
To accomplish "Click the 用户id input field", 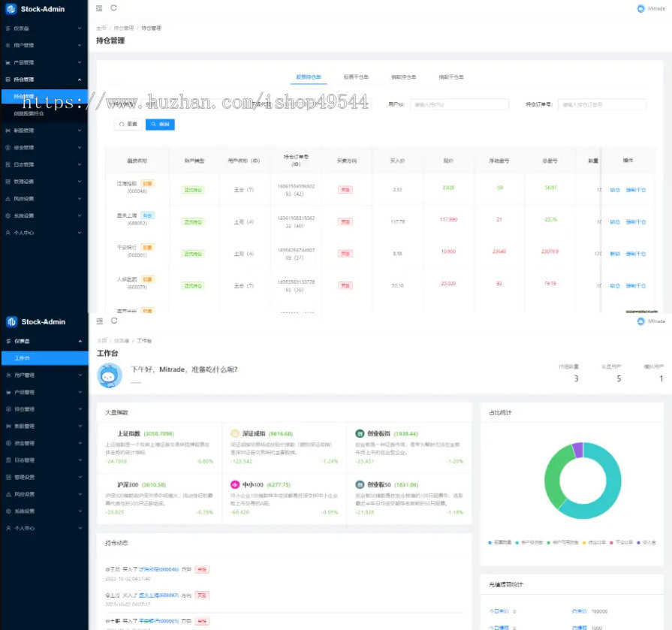I will click(x=460, y=104).
